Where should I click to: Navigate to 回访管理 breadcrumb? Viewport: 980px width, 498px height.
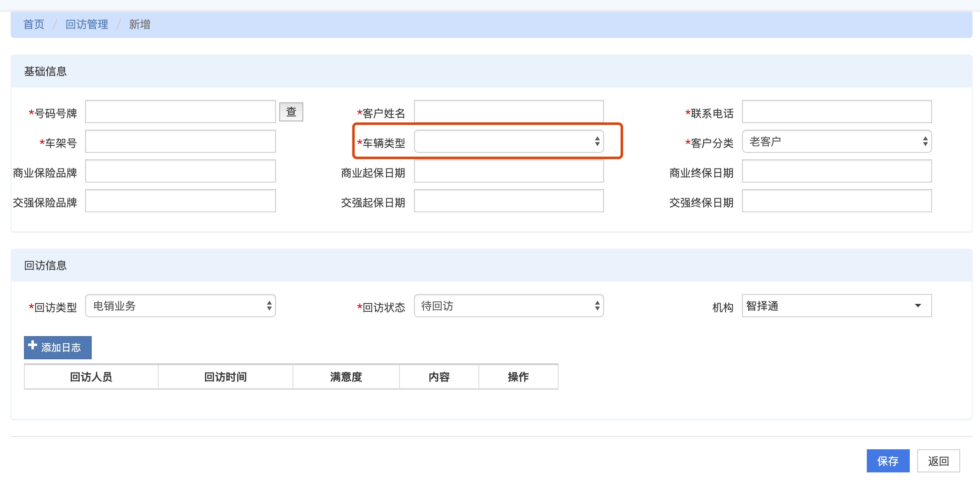tap(87, 24)
